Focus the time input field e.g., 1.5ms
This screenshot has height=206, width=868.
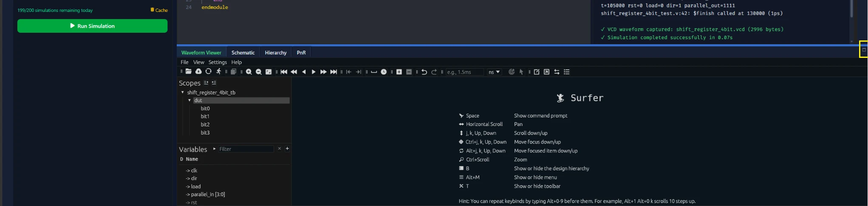464,72
